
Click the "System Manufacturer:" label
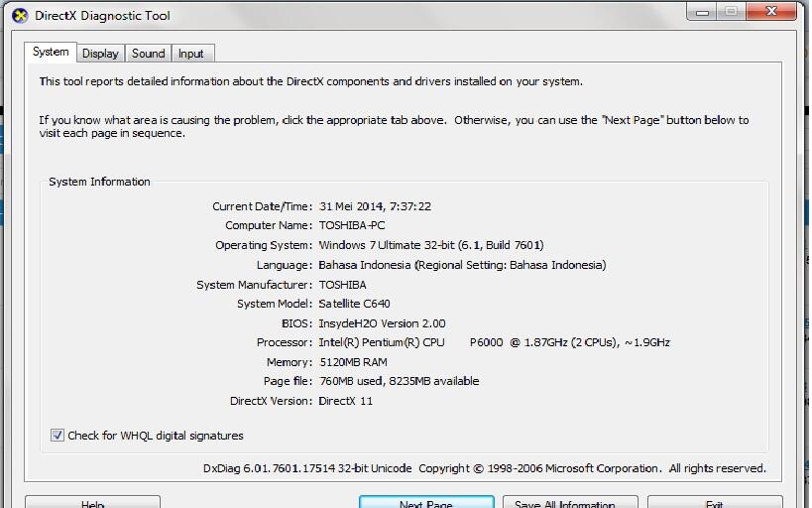tap(254, 285)
